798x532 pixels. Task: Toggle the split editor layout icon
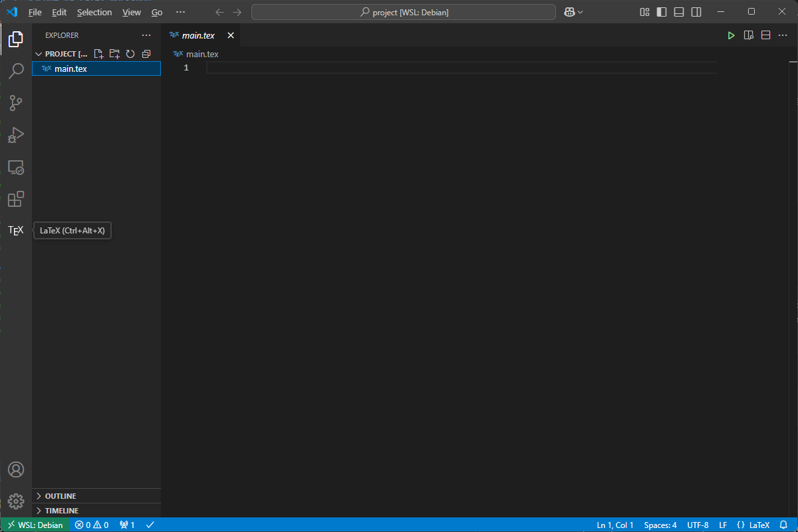pyautogui.click(x=765, y=35)
